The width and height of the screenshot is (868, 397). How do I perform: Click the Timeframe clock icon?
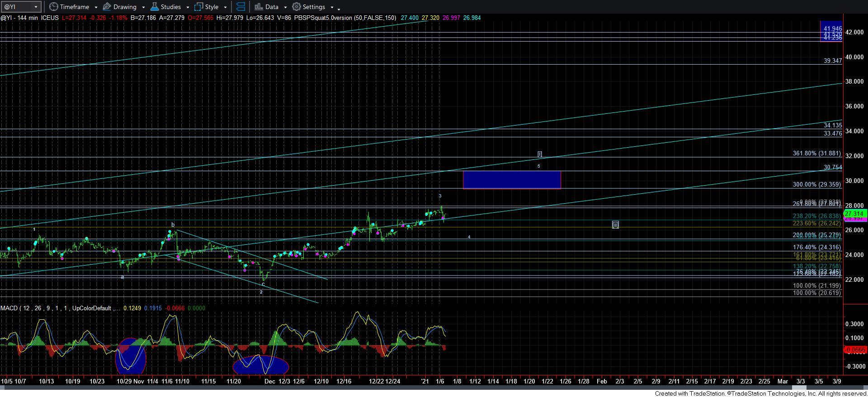tap(54, 7)
